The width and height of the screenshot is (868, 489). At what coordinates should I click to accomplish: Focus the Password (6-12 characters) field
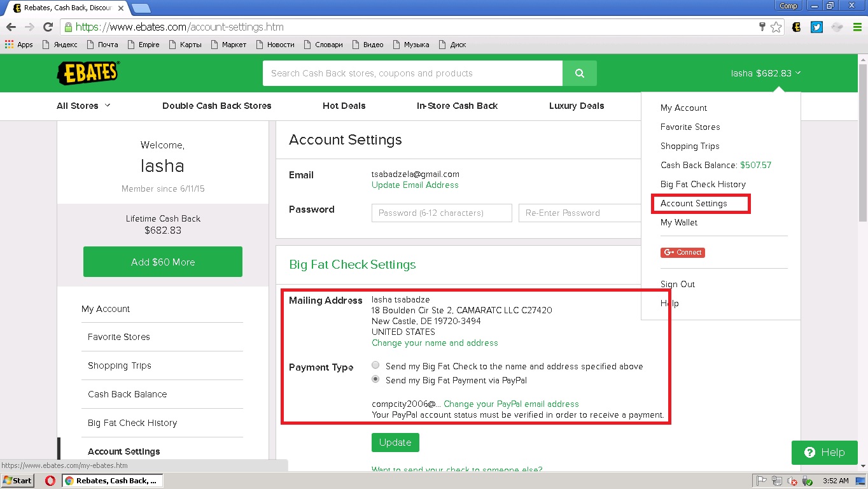[x=442, y=213]
